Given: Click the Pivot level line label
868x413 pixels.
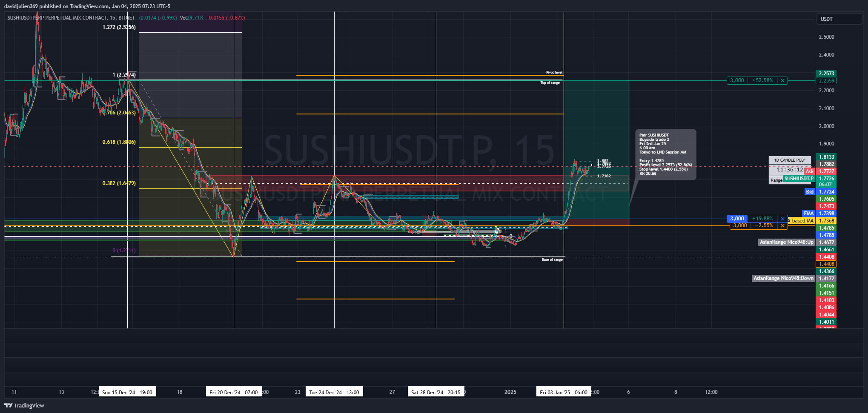Looking at the screenshot, I should pos(554,72).
